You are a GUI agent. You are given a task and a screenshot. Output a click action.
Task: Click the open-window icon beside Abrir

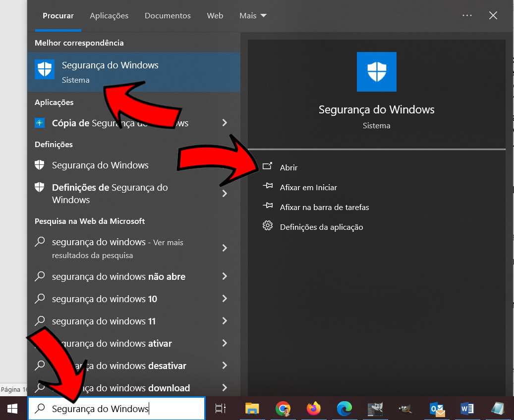click(268, 166)
